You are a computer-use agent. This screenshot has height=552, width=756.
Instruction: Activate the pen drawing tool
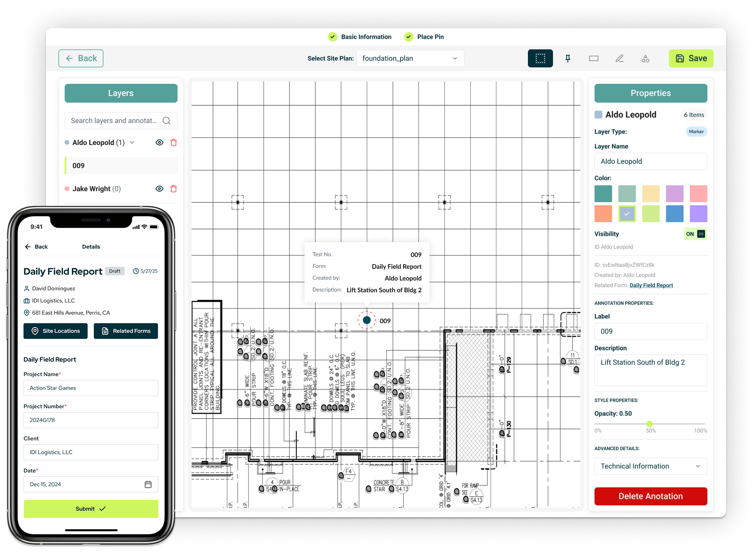(619, 58)
